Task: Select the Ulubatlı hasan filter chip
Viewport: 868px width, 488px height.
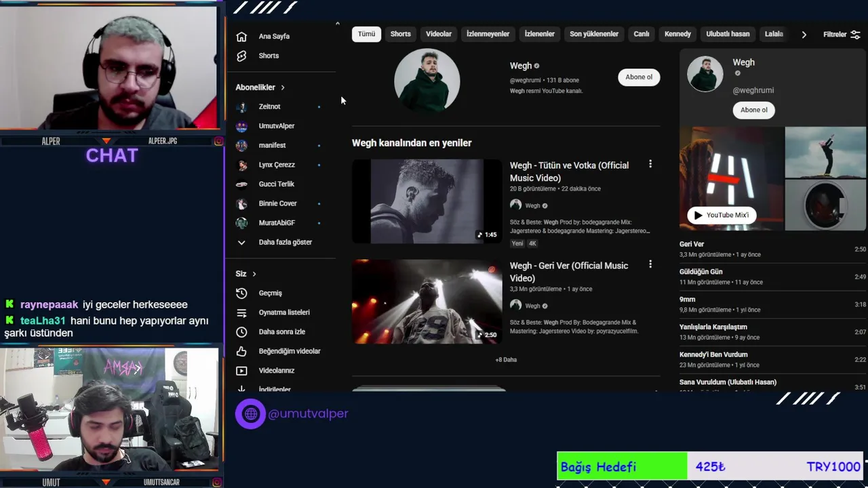Action: click(x=728, y=34)
